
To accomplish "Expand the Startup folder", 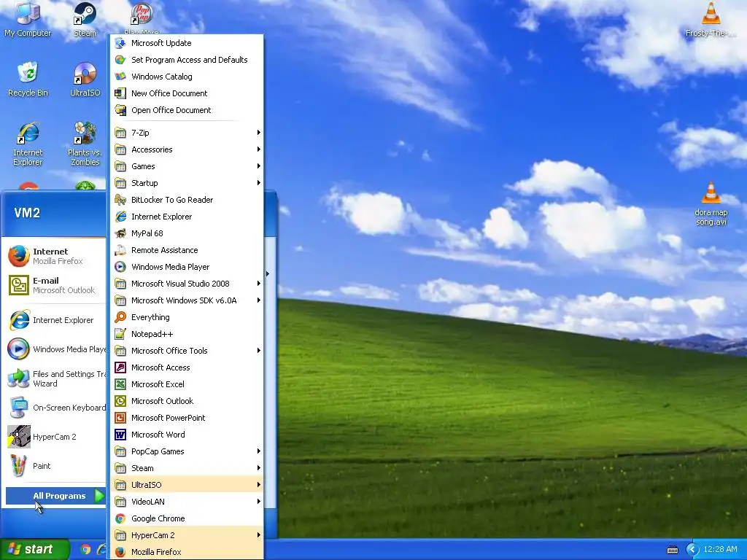I will pyautogui.click(x=187, y=183).
